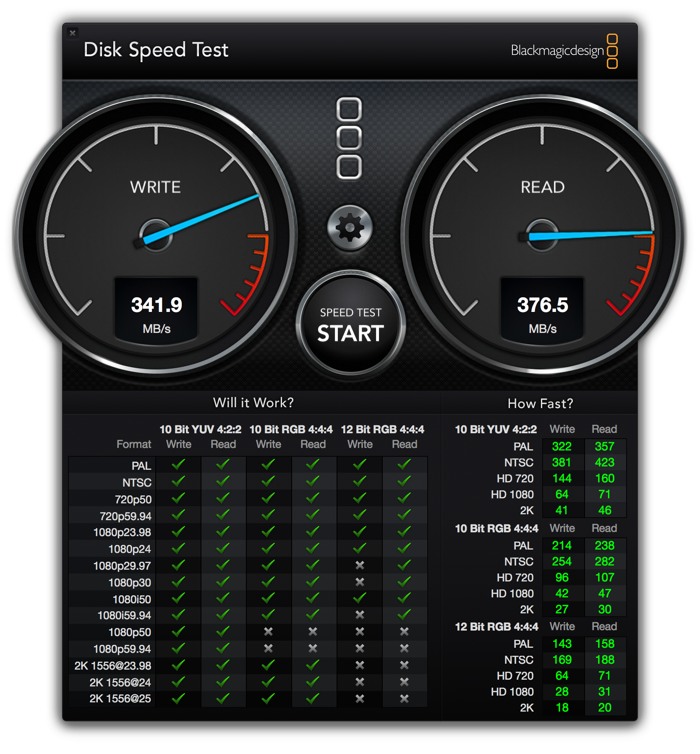Image resolution: width=700 pixels, height=754 pixels.
Task: Click the WRITE gauge needle hub
Action: tap(156, 235)
